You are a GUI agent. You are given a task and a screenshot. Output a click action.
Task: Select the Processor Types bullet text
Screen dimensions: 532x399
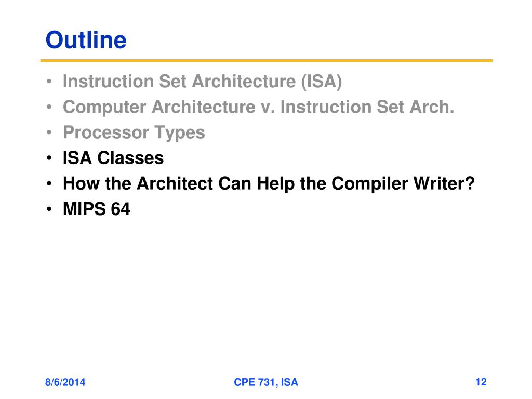(134, 132)
